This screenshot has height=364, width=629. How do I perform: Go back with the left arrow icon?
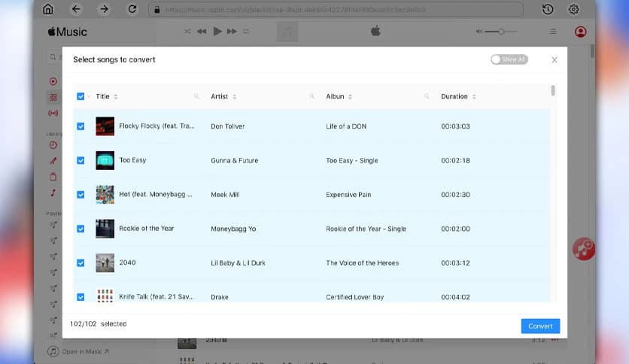(x=76, y=9)
